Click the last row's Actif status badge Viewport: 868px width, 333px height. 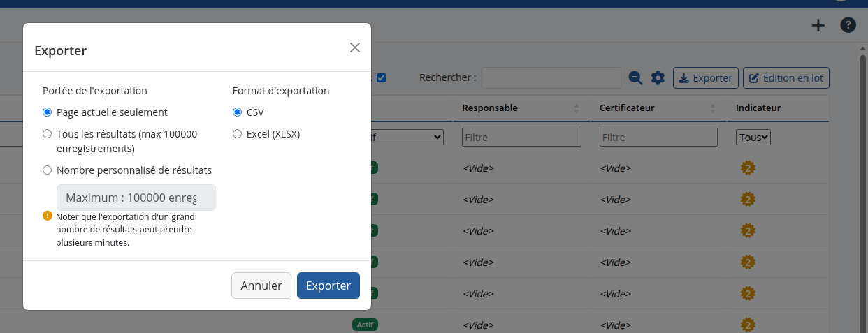tap(365, 325)
